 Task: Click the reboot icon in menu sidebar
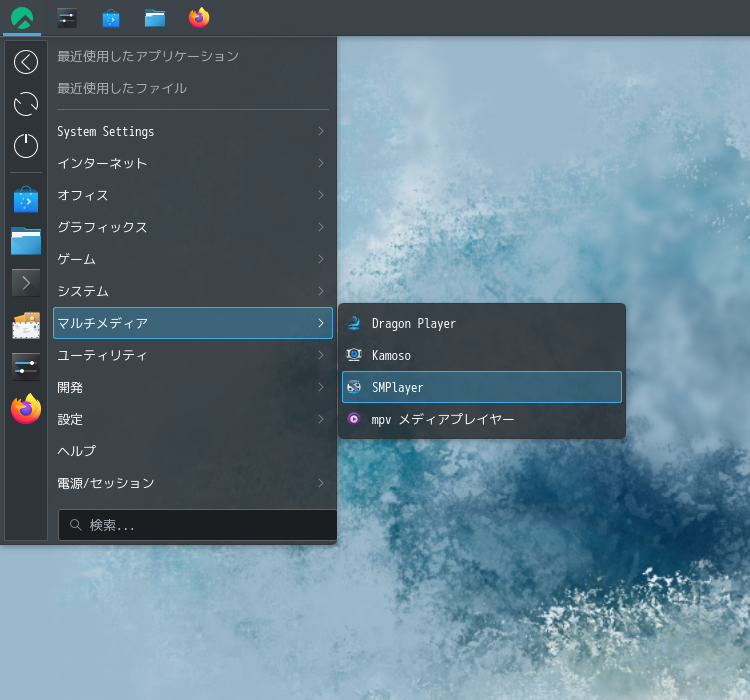tap(26, 104)
